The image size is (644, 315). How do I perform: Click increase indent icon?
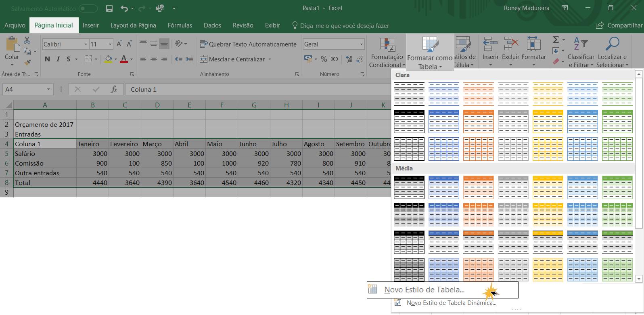coord(189,59)
